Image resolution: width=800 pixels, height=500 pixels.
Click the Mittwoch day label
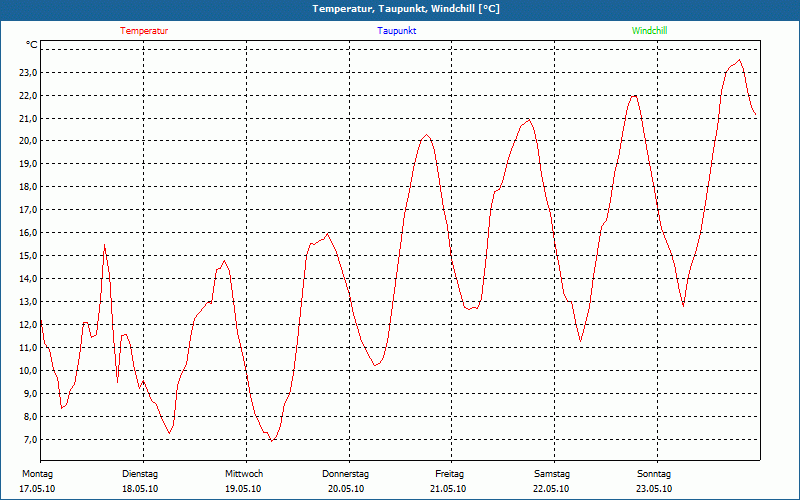[244, 474]
